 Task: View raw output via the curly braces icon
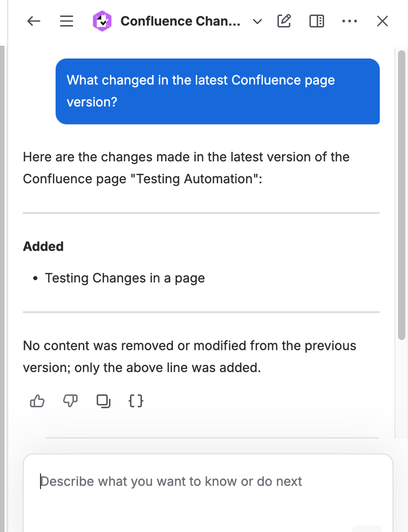tap(136, 401)
